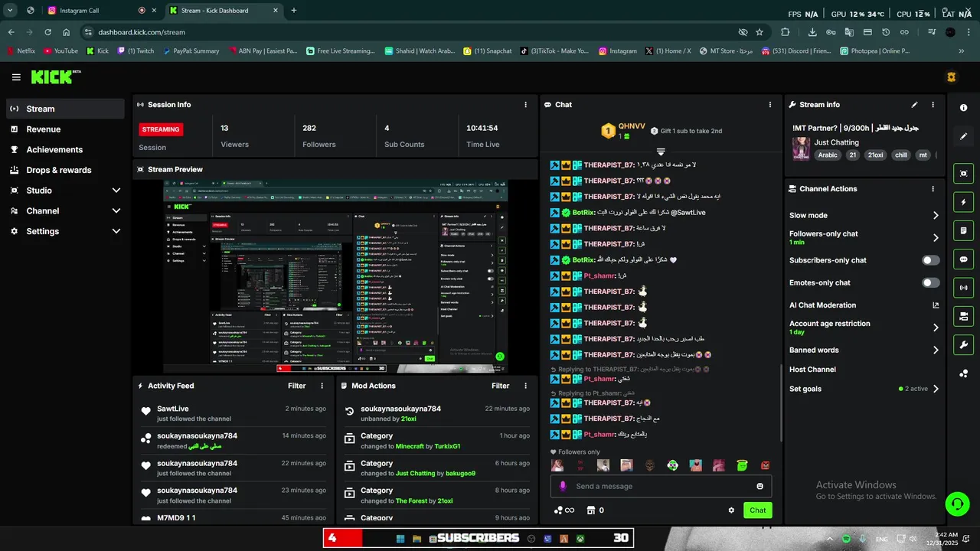980x551 pixels.
Task: Click the purple microphone icon in the message box
Action: [563, 486]
